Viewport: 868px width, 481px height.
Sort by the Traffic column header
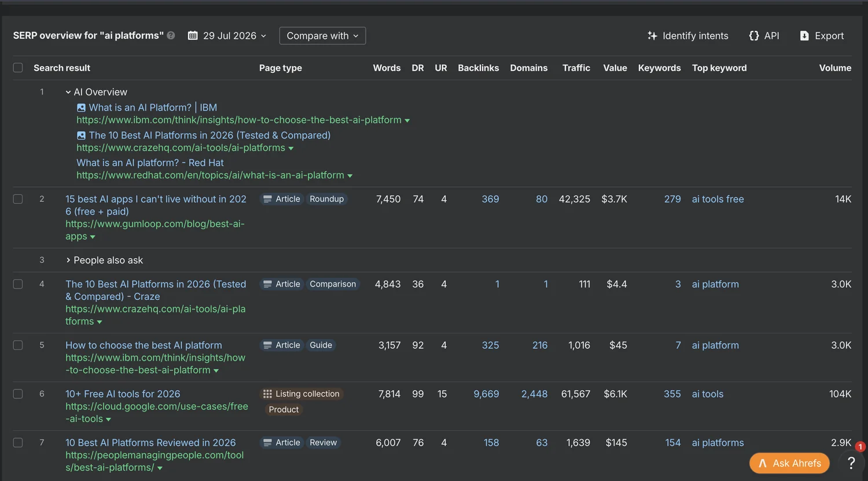coord(576,68)
